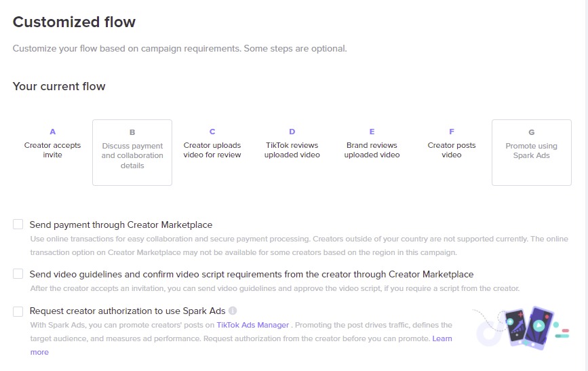588x371 pixels.
Task: Check Request creator authorization for Spark Ads
Action: pos(18,311)
